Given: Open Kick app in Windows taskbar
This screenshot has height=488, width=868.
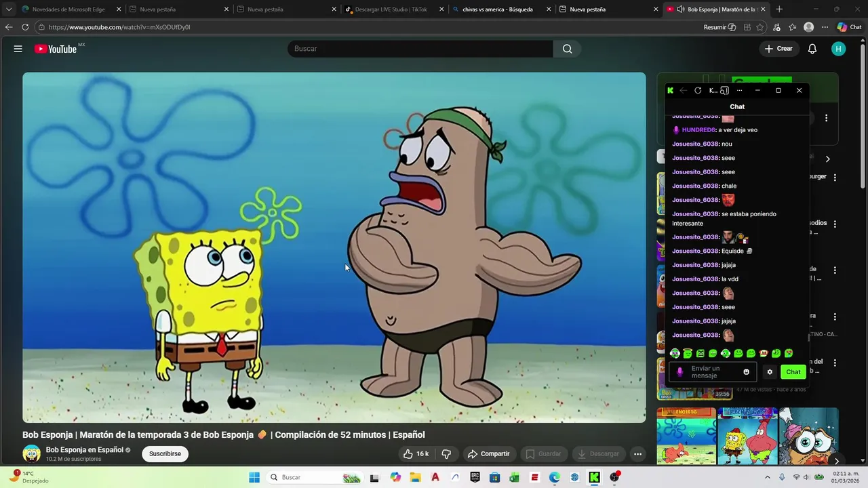Looking at the screenshot, I should coord(594,477).
